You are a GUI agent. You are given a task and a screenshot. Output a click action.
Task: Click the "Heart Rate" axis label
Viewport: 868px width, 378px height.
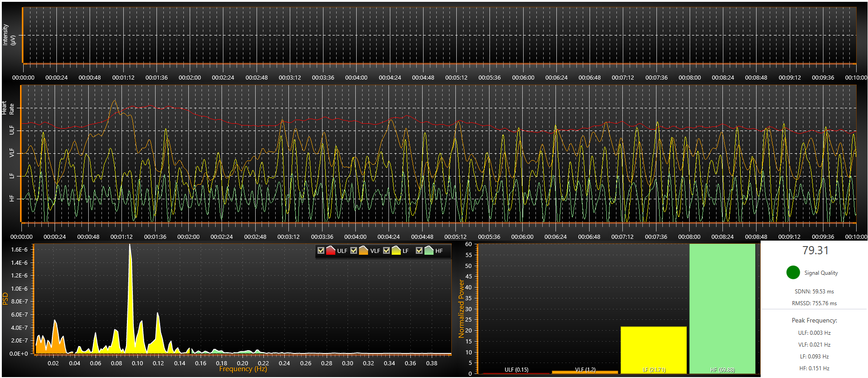tap(8, 108)
